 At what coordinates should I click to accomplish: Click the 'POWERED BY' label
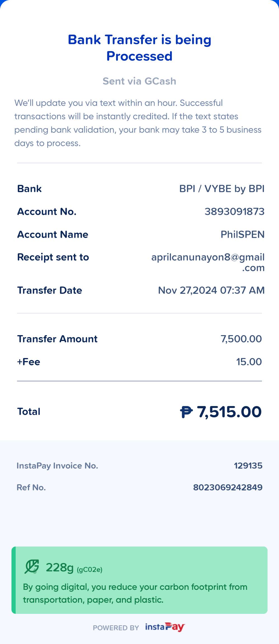[116, 628]
